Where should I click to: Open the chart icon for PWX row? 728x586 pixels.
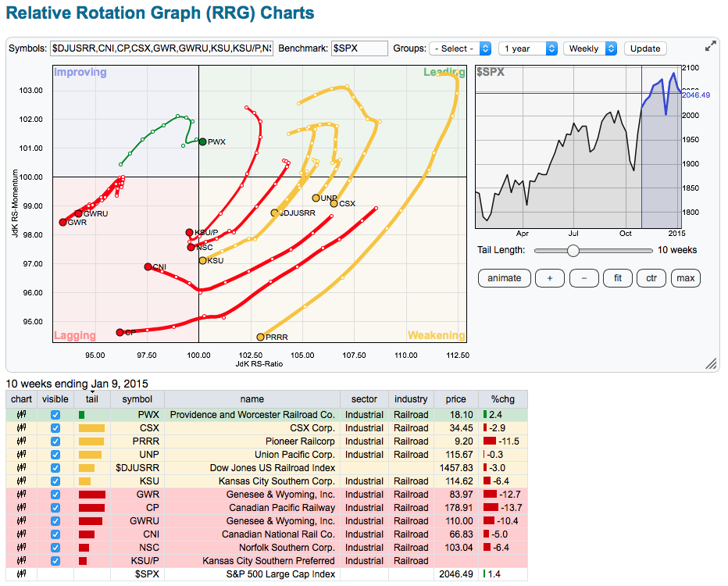(x=21, y=415)
